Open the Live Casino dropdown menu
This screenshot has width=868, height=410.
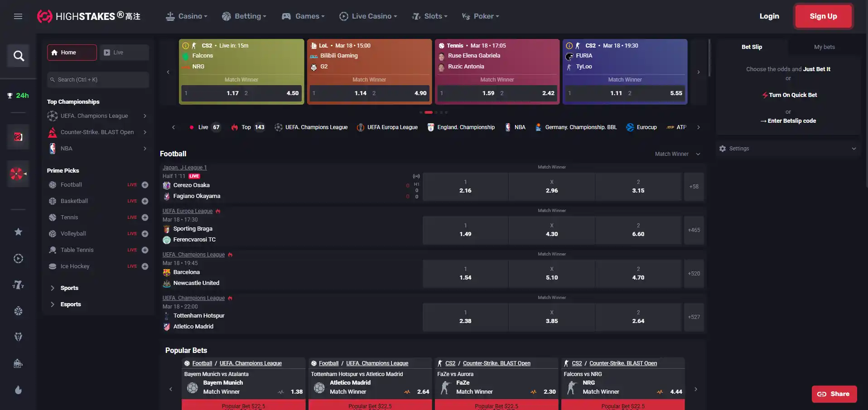[x=368, y=16]
